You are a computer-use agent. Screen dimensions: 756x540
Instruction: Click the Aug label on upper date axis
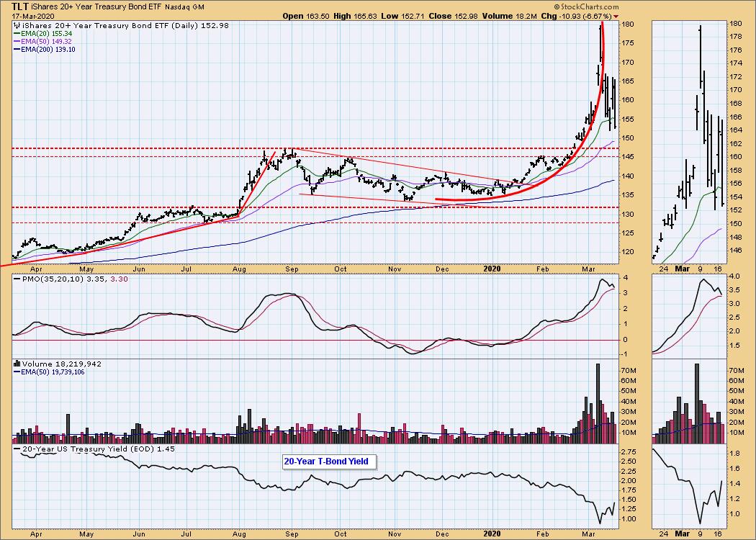tap(240, 269)
